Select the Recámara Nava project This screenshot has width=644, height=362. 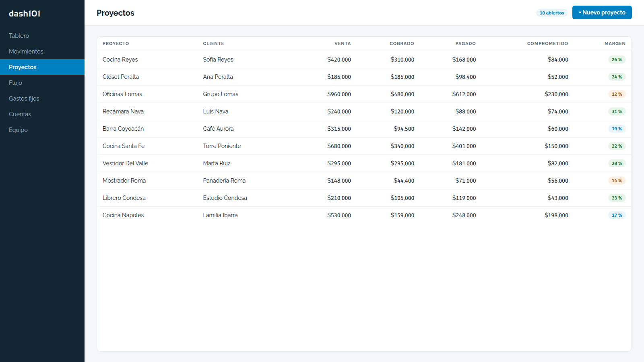364,111
